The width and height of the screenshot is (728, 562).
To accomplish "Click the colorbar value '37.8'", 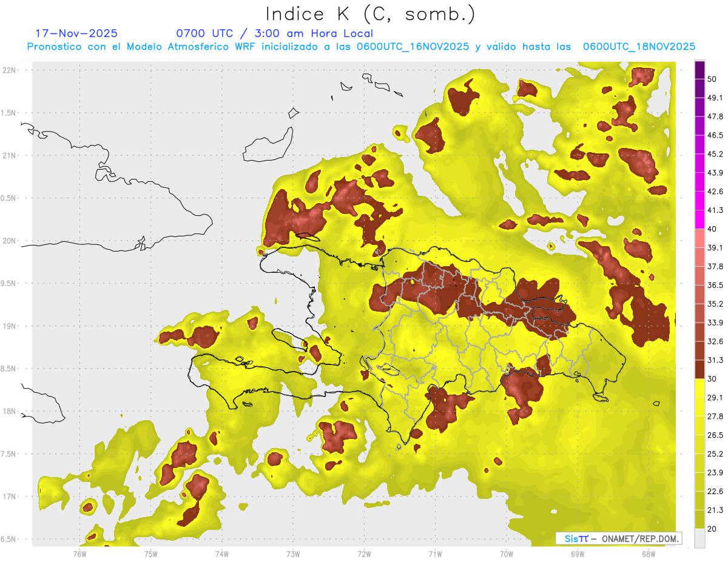I will tap(715, 266).
